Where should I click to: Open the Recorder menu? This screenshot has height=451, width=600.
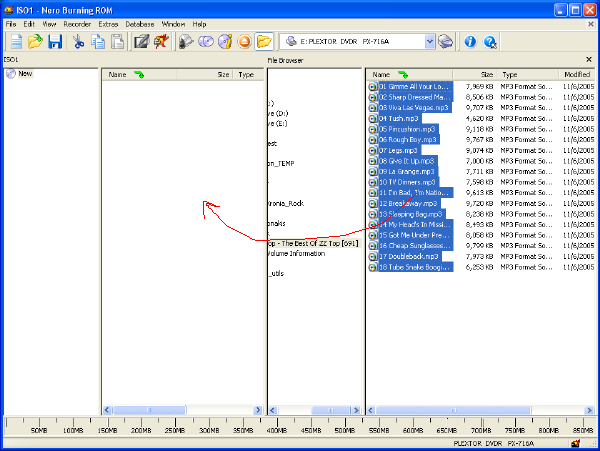point(77,23)
